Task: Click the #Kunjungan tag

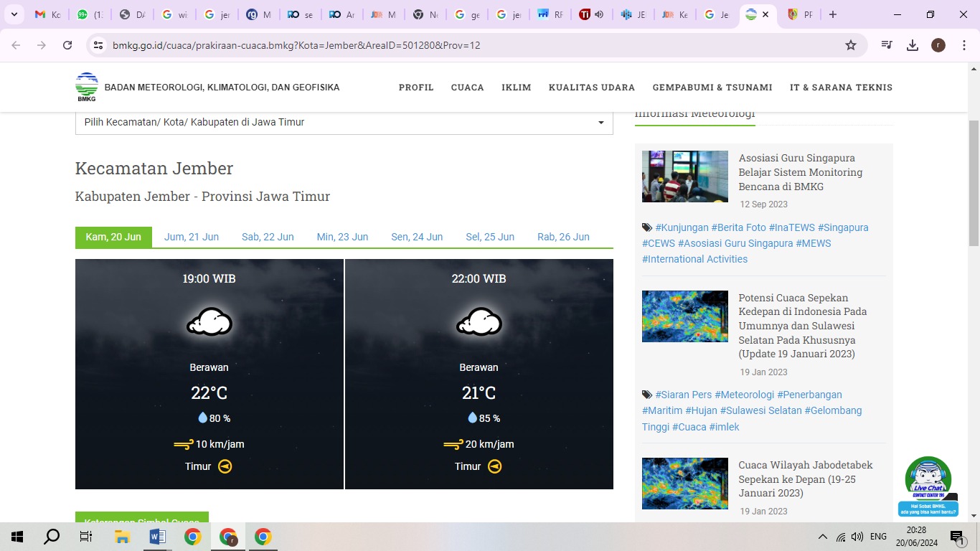Action: tap(682, 227)
